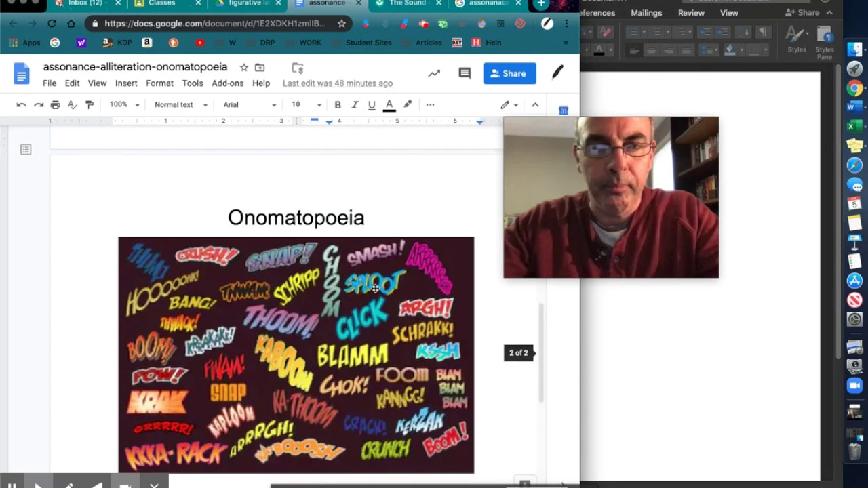Viewport: 868px width, 488px height.
Task: Open the Insert menu in Google Docs
Action: [x=126, y=83]
